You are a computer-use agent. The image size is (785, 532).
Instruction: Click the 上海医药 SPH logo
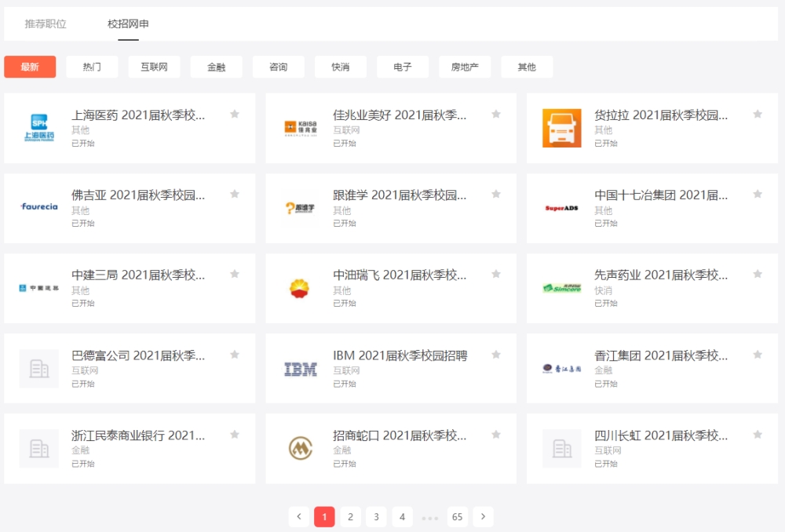(39, 128)
